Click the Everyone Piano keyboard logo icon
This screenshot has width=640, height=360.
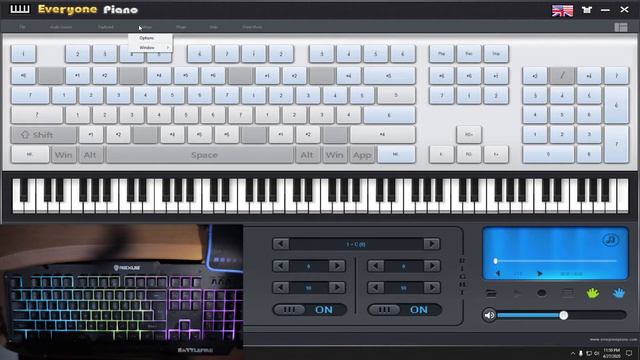(x=20, y=9)
